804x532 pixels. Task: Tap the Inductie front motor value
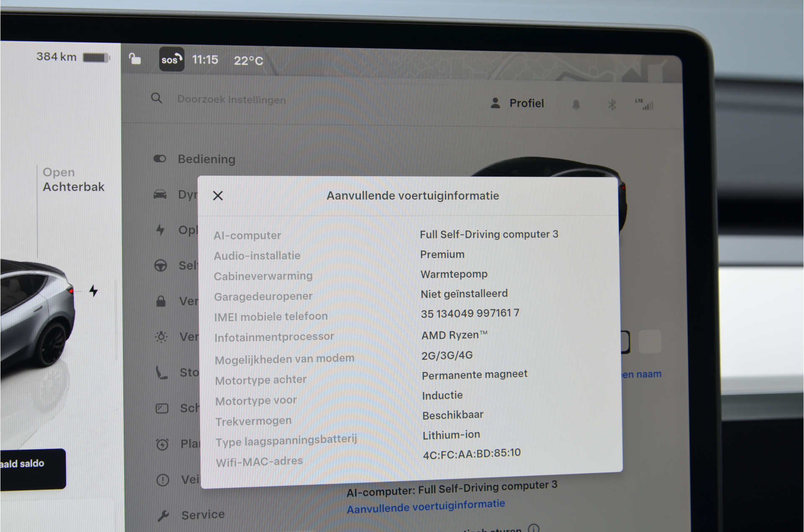443,396
